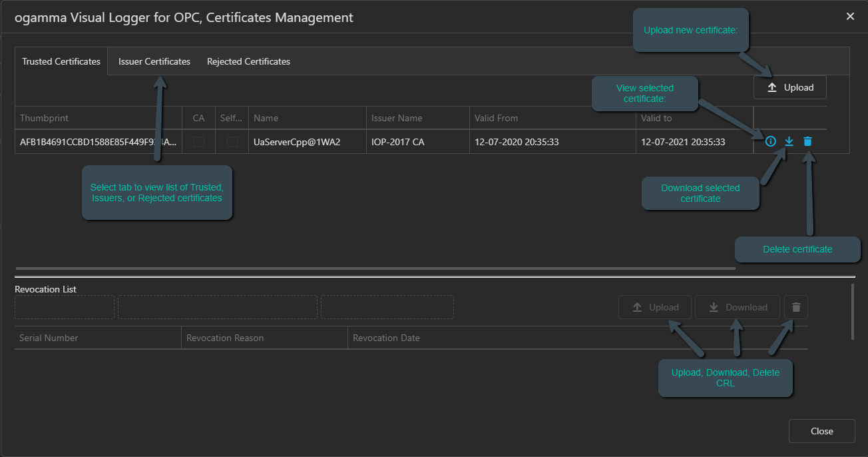Click the Upload certificate button
Image resolution: width=868 pixels, height=457 pixels.
[789, 87]
